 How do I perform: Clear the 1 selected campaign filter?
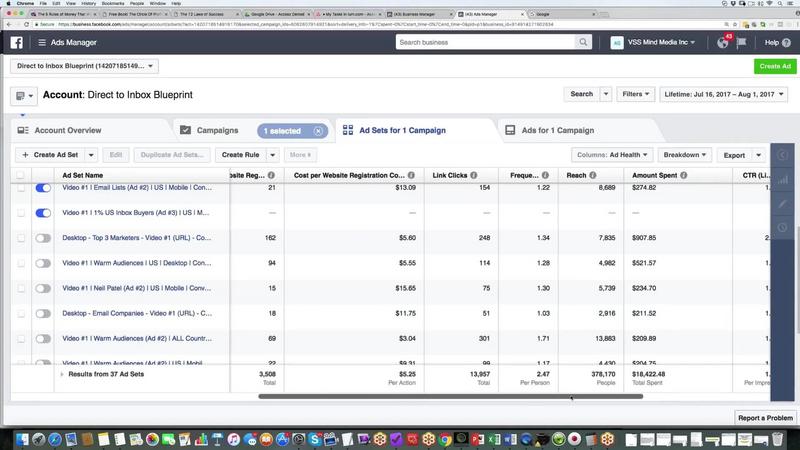[x=318, y=131]
